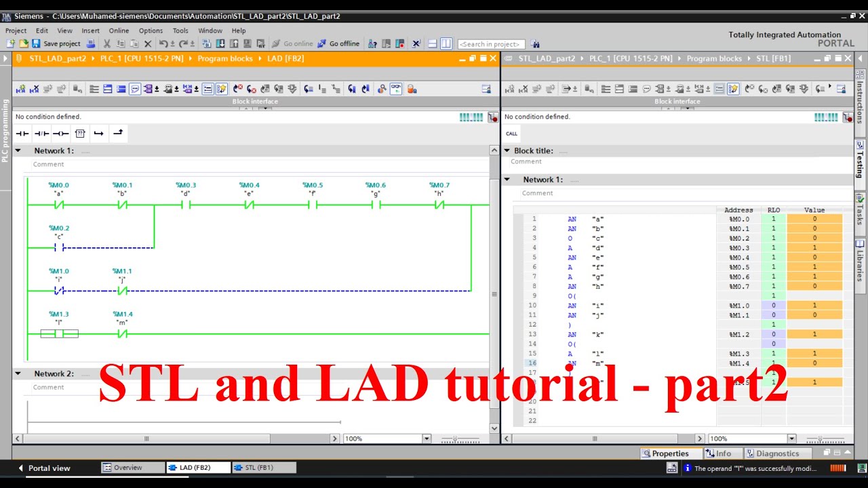
Task: Toggle free-form comments in LAD toolbar
Action: (x=135, y=89)
